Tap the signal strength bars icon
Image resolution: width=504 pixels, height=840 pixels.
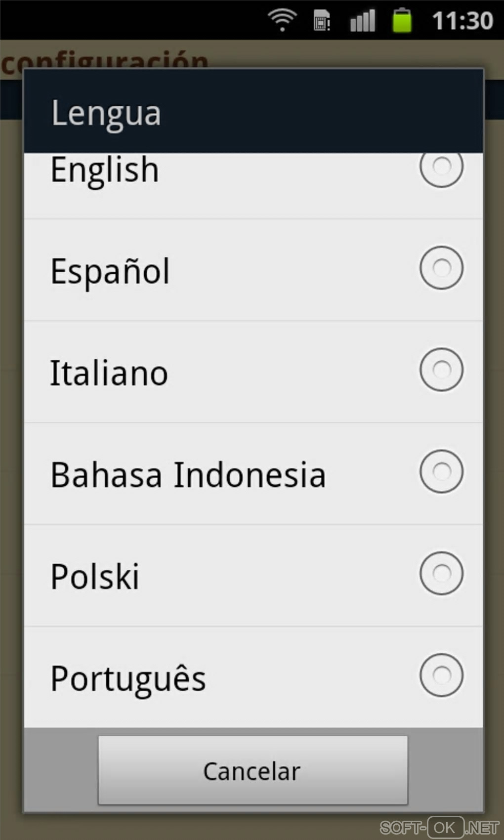(362, 21)
